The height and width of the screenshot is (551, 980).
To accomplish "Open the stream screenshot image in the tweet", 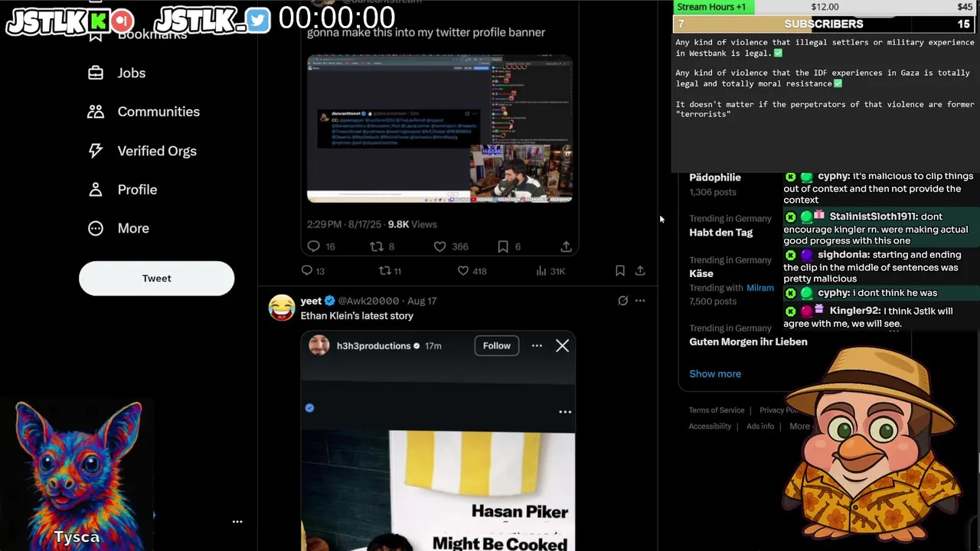I will (439, 129).
